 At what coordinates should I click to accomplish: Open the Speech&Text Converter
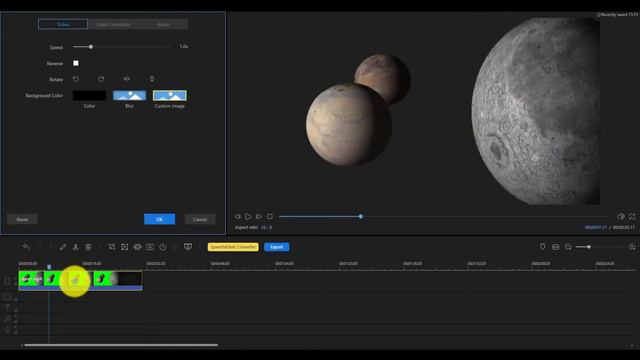pos(233,247)
